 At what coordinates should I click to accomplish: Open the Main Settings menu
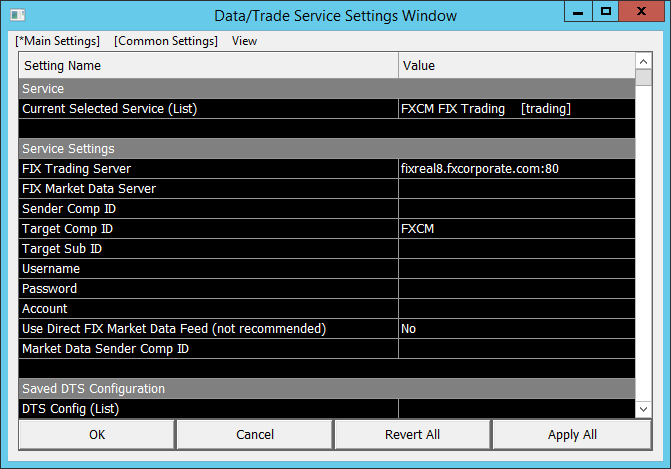57,41
